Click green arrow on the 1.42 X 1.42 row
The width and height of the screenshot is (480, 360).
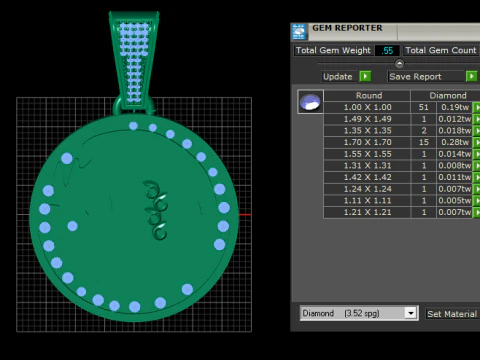coord(477,177)
